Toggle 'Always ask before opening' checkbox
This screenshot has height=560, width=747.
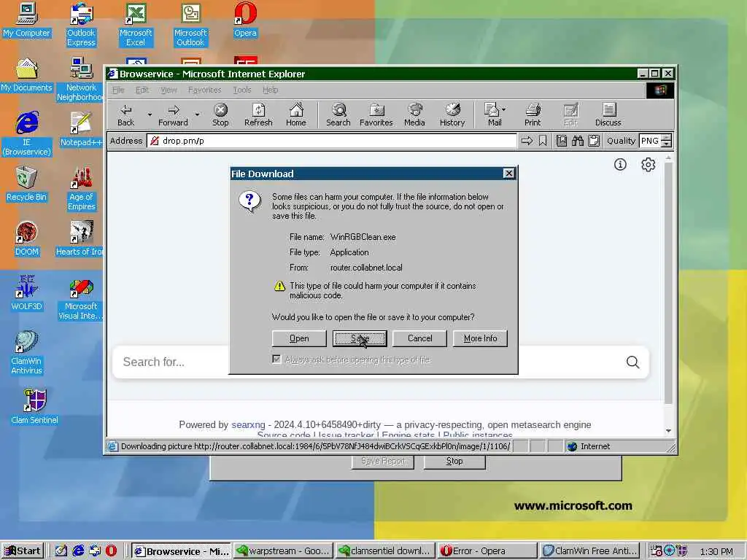tap(276, 359)
